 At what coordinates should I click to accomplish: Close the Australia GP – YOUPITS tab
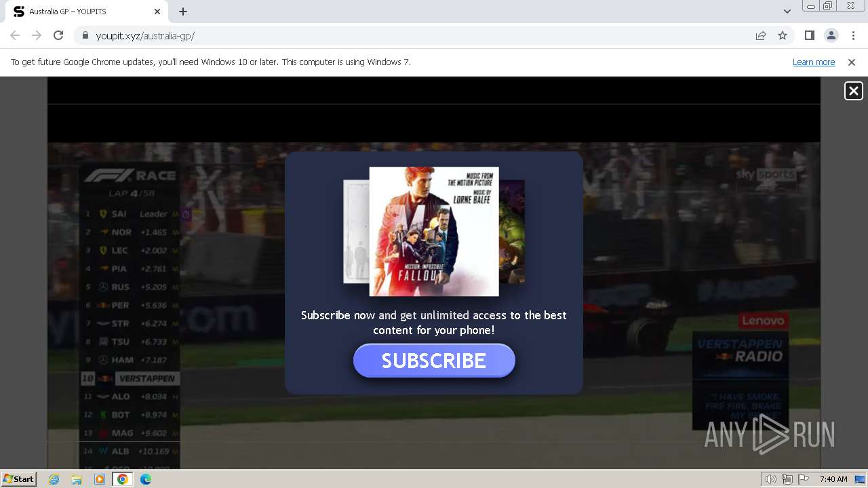click(x=157, y=12)
